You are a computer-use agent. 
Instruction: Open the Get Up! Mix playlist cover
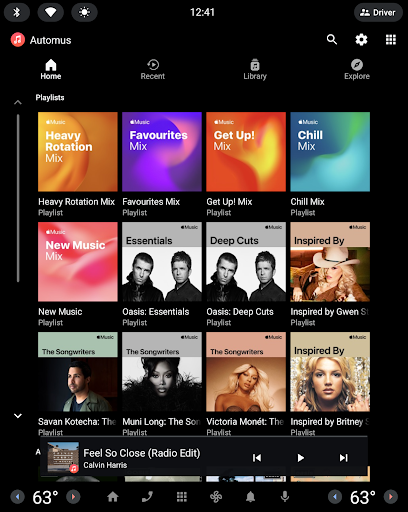246,152
